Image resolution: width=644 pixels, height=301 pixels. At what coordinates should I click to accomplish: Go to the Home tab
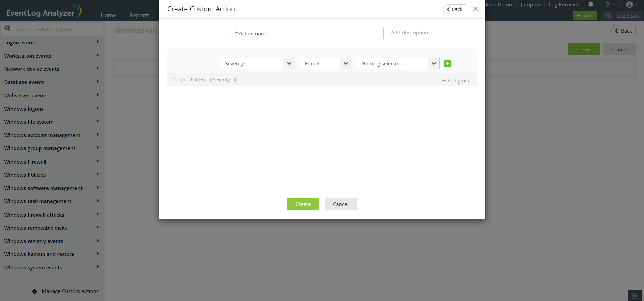[108, 15]
